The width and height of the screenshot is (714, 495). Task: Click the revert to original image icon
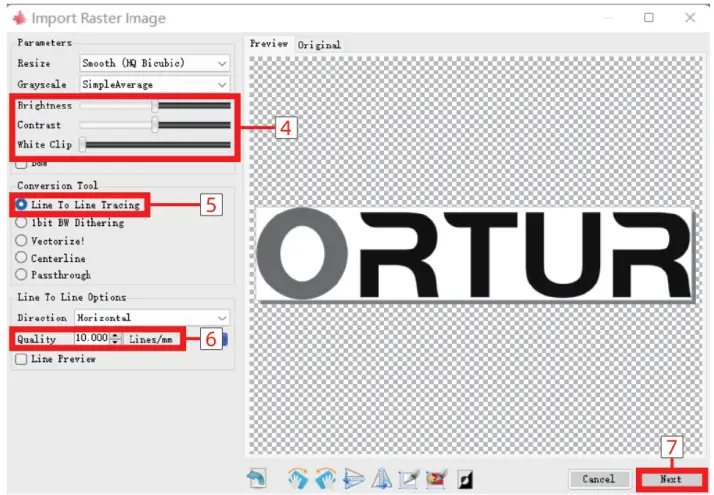[256, 479]
